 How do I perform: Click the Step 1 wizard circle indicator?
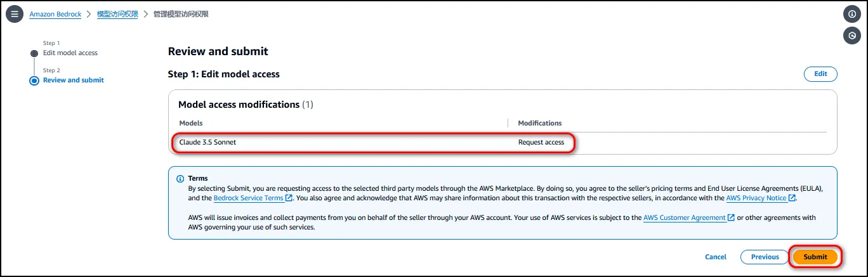34,53
